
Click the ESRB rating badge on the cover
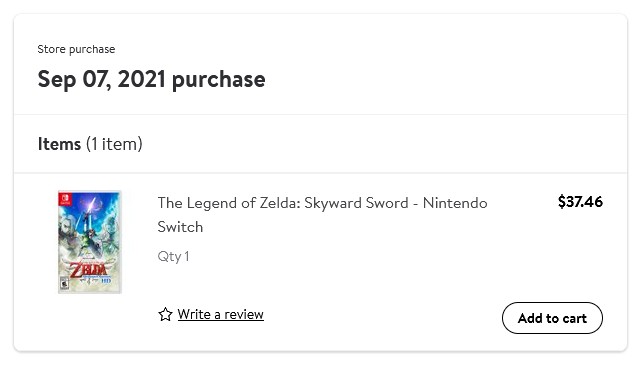(x=64, y=283)
